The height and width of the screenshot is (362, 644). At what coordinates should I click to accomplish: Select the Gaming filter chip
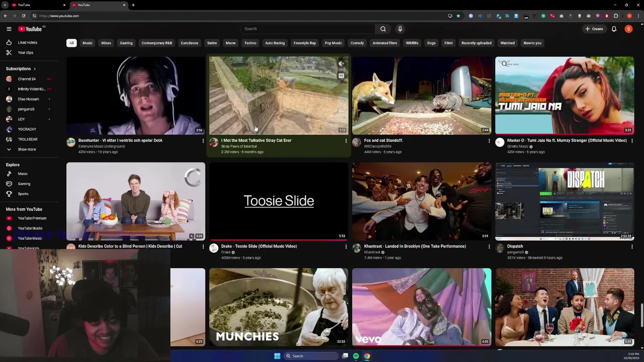click(126, 43)
